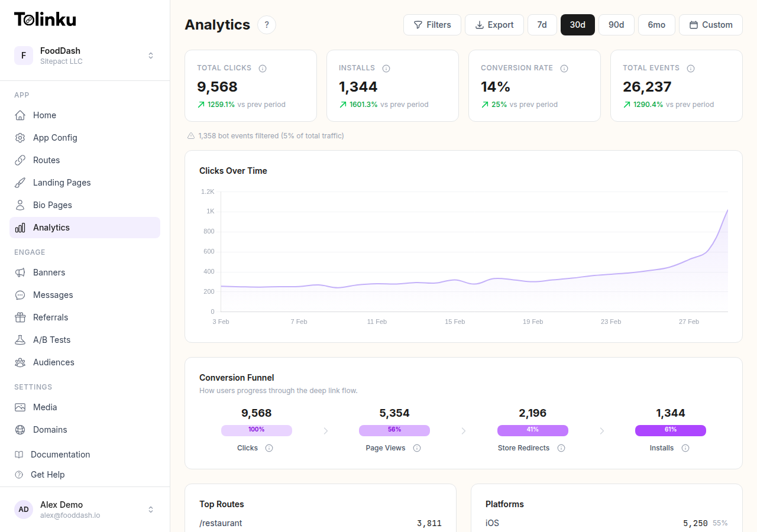Screen dimensions: 757x532
Task: Open the Filters panel
Action: click(432, 25)
